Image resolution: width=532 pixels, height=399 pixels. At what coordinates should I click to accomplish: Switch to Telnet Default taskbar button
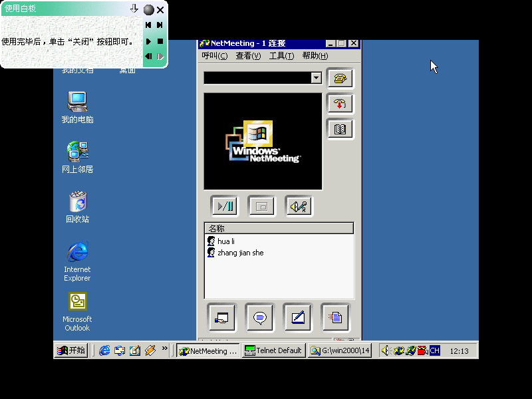click(273, 350)
